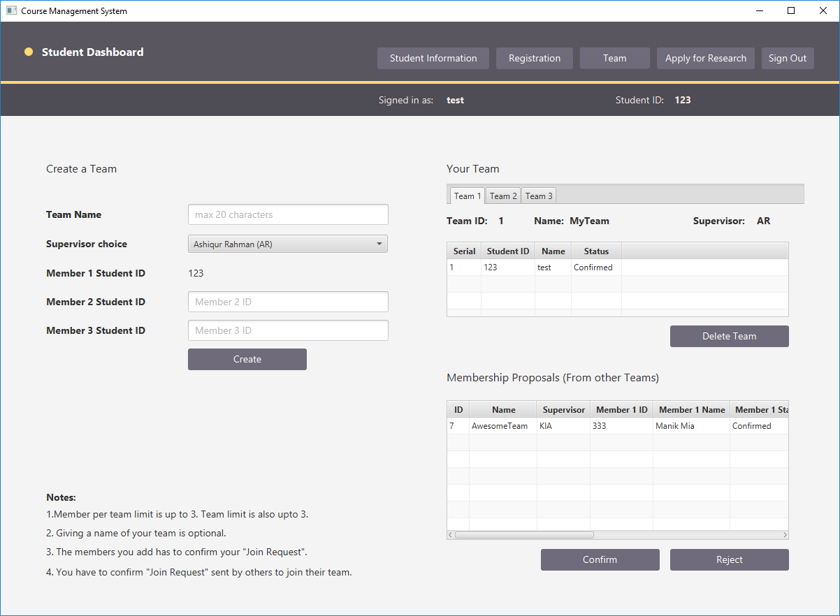The image size is (840, 616).
Task: Sort team table by Student ID column
Action: 508,251
